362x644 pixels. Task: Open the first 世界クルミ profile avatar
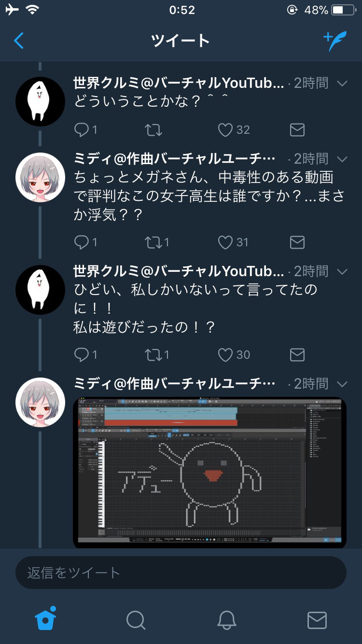(x=40, y=101)
